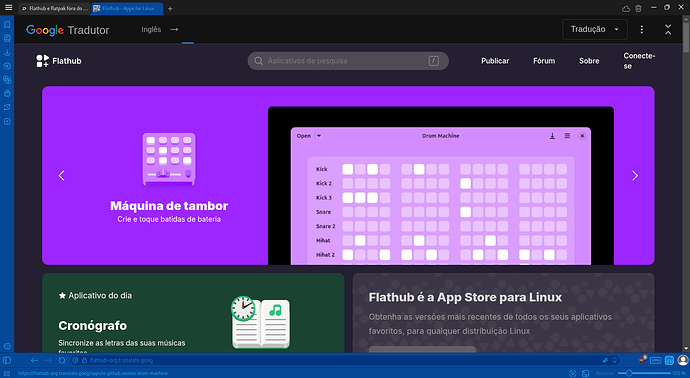Click the Drum Machine app icon
Image resolution: width=690 pixels, height=378 pixels.
169,159
